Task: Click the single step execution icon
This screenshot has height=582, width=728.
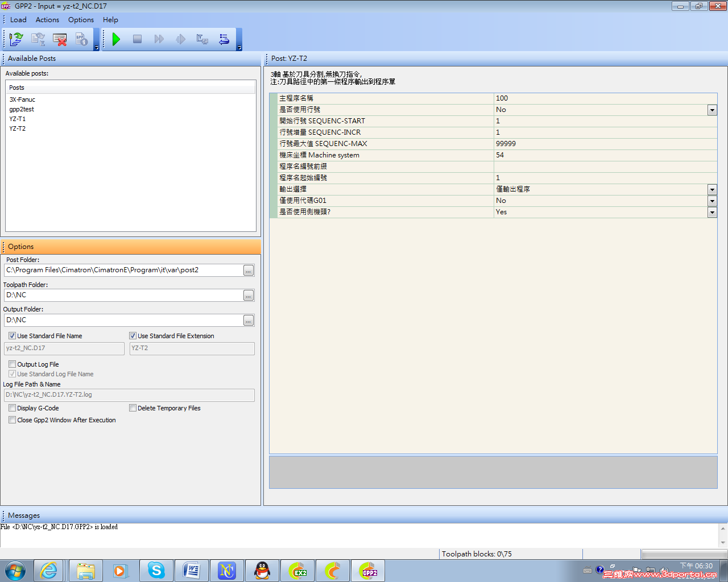Action: [180, 39]
